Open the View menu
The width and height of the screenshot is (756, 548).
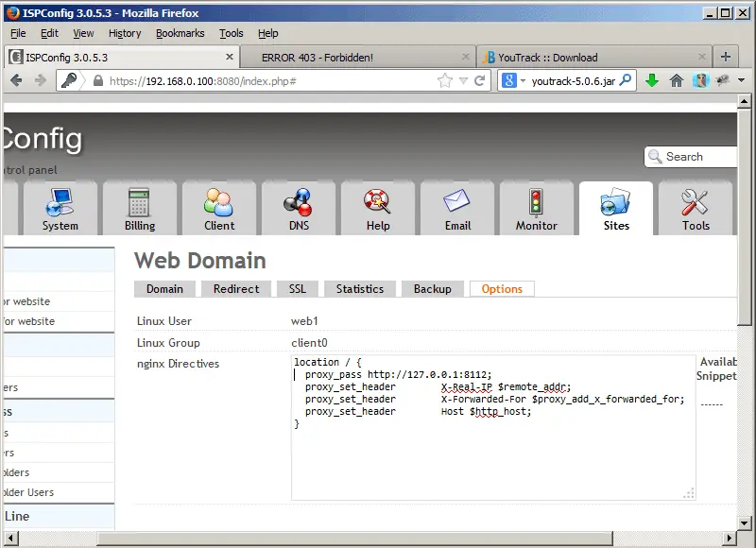83,33
